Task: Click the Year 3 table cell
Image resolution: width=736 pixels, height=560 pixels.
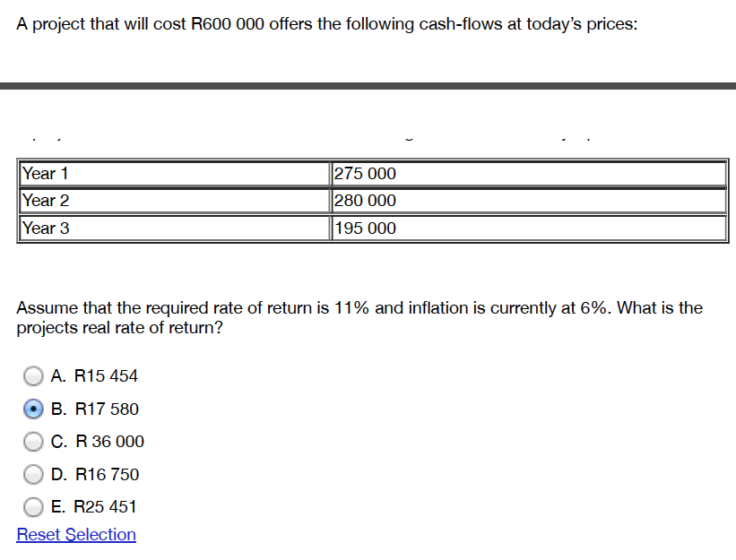Action: (x=46, y=228)
